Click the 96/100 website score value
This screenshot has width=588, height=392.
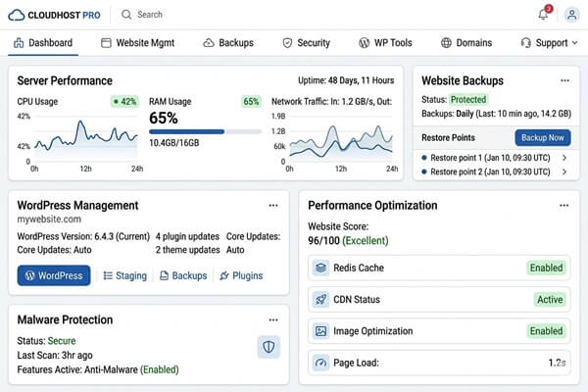coord(323,241)
